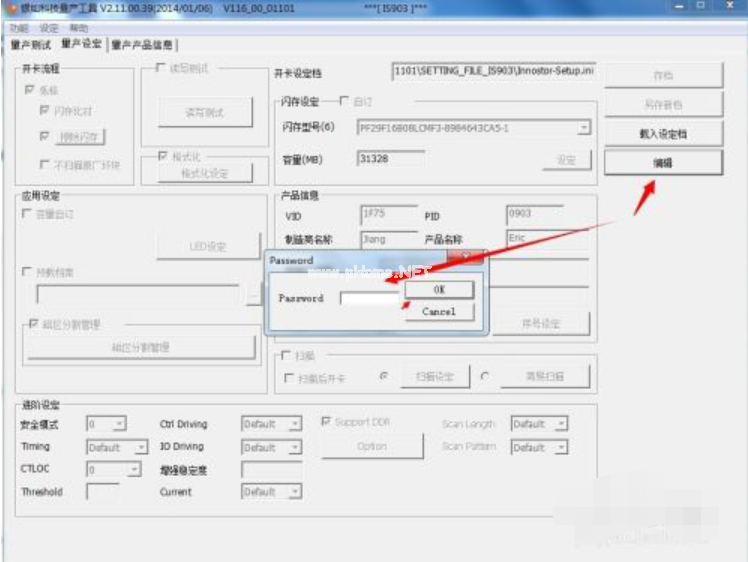748x562 pixels.
Task: Open the 设定 menu
Action: pos(49,29)
